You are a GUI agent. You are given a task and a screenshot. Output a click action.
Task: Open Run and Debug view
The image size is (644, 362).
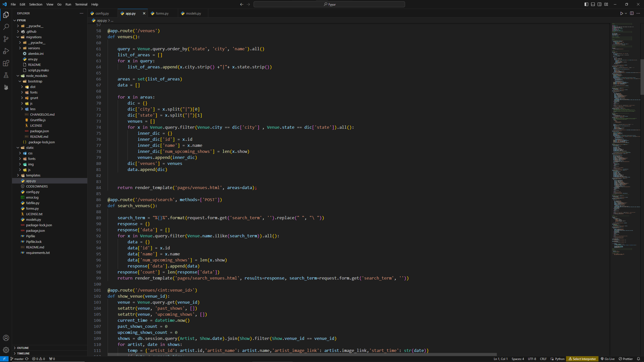pyautogui.click(x=6, y=51)
